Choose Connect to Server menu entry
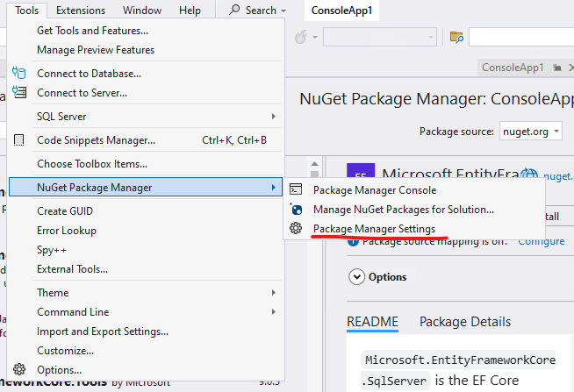The height and width of the screenshot is (392, 574). click(82, 93)
